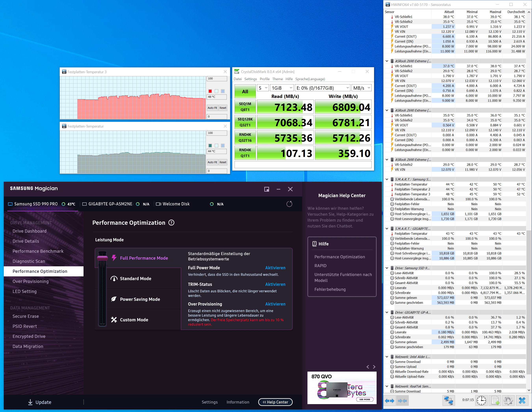Viewport: 532px width, 412px height.
Task: Click HWiNFO expand columns arrows icon
Action: coord(390,401)
